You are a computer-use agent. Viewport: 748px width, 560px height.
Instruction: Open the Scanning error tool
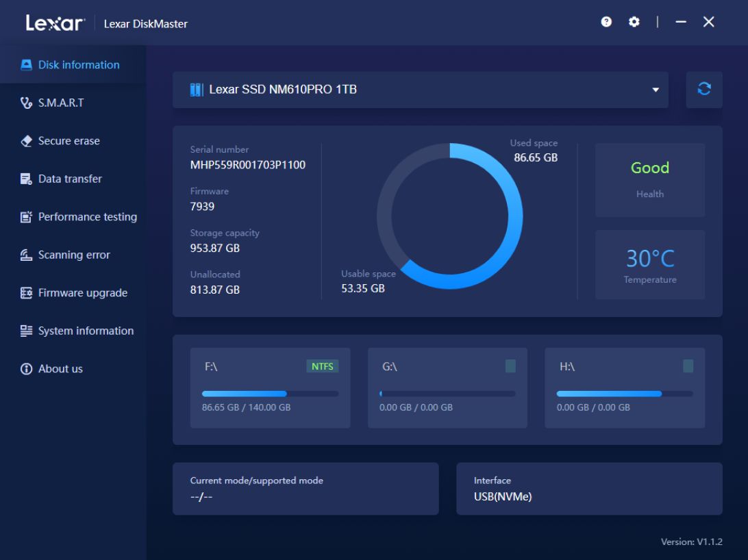[x=25, y=254]
